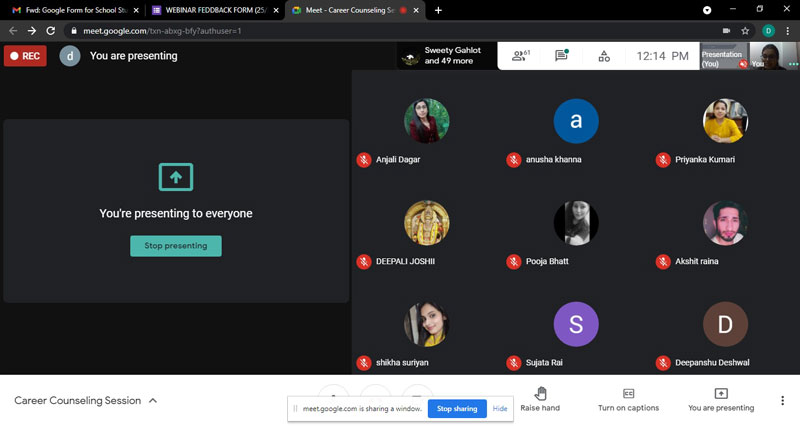
Task: Click muted mic icon beside Sujata Rai
Action: pos(513,362)
